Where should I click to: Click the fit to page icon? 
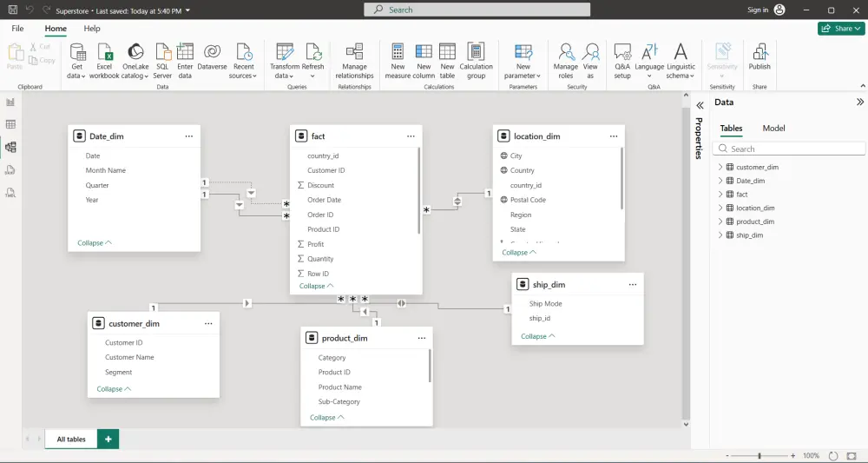click(x=852, y=456)
